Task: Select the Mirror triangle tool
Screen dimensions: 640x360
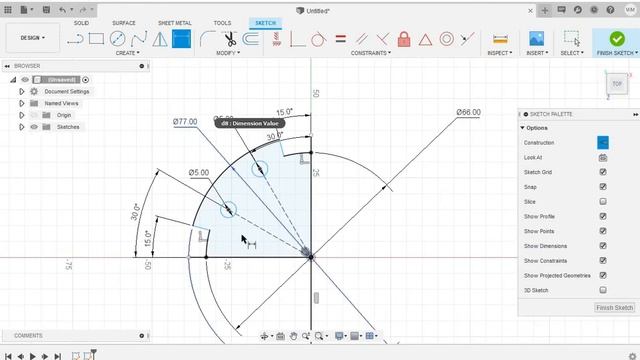Action: click(160, 39)
